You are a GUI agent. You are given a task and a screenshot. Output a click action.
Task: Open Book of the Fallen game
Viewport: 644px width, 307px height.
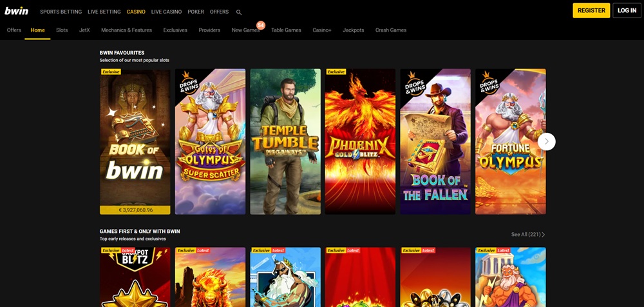point(436,141)
